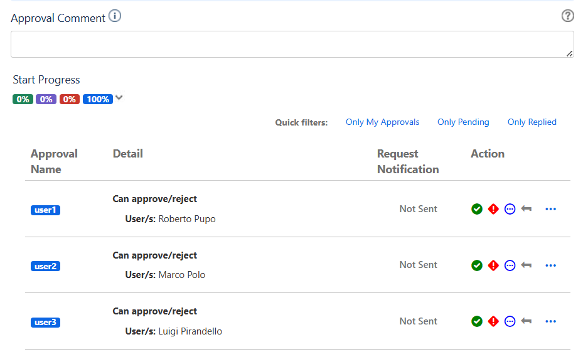
Task: Click the red reject icon for user1
Action: click(493, 209)
